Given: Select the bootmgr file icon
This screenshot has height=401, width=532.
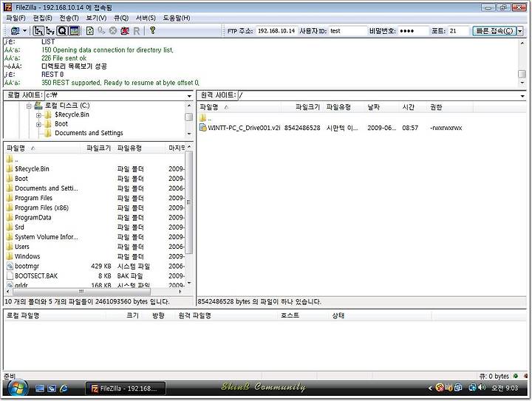Looking at the screenshot, I should coord(10,267).
